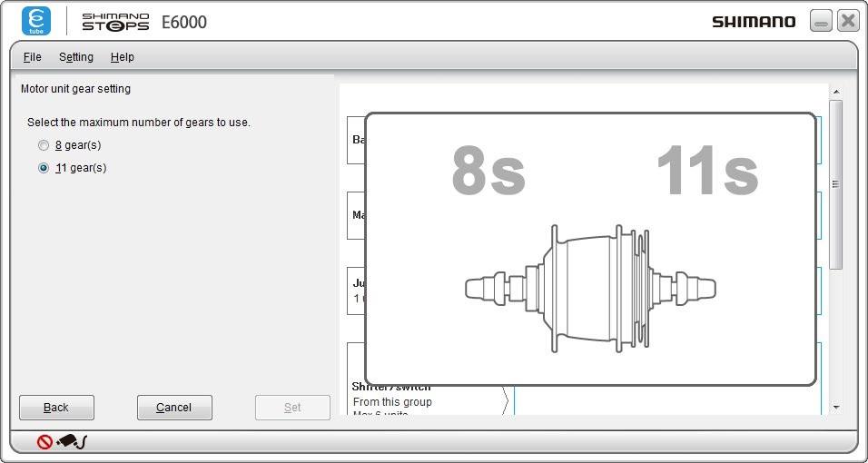868x463 pixels.
Task: Click the Back button
Action: (56, 408)
